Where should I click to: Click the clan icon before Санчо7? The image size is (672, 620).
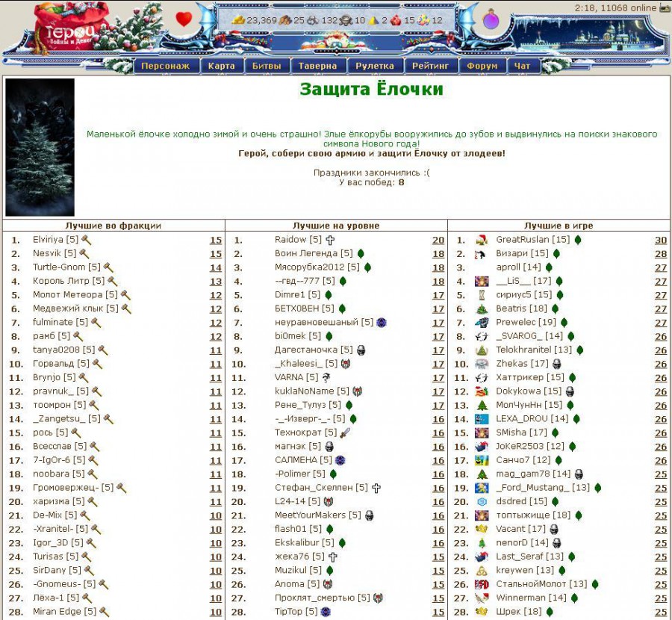(482, 460)
